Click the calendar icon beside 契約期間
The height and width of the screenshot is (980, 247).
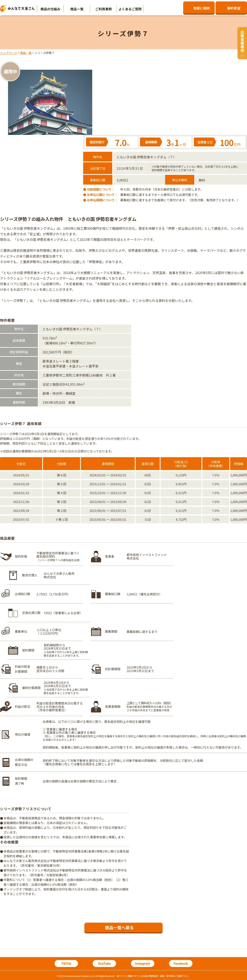click(13, 650)
